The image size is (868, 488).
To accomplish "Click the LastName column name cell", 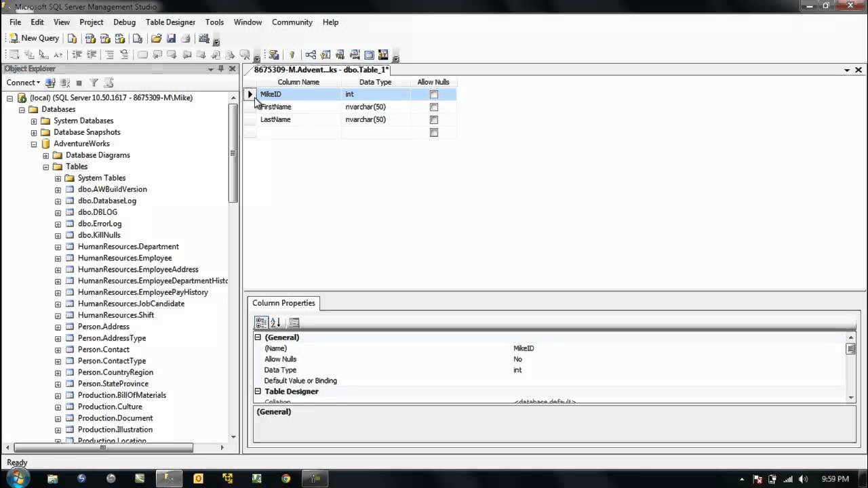I will [x=298, y=120].
